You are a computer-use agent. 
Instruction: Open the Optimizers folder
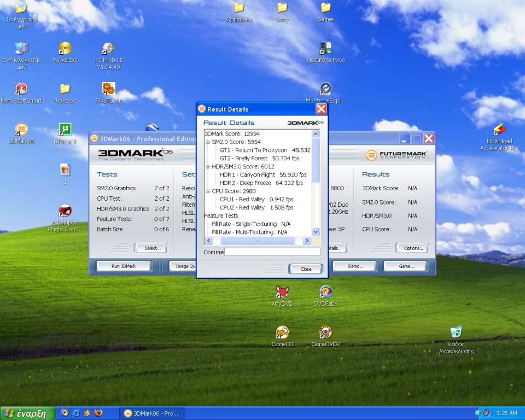point(239,12)
